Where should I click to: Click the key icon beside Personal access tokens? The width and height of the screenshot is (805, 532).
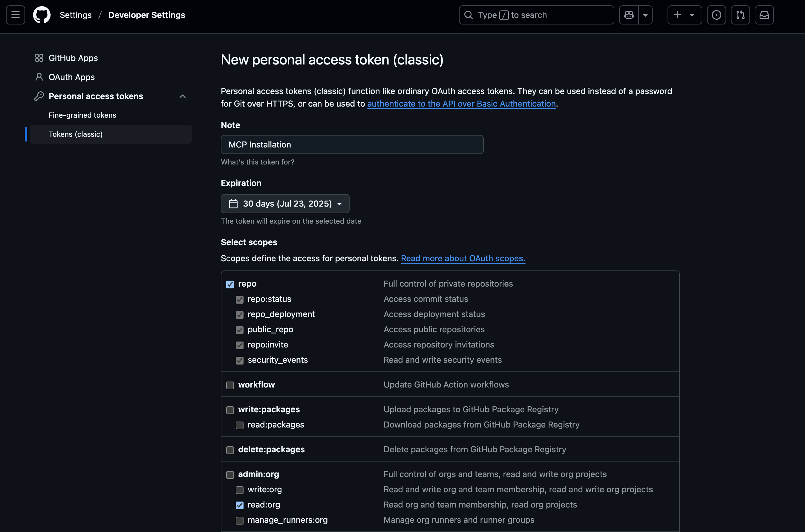pos(39,96)
